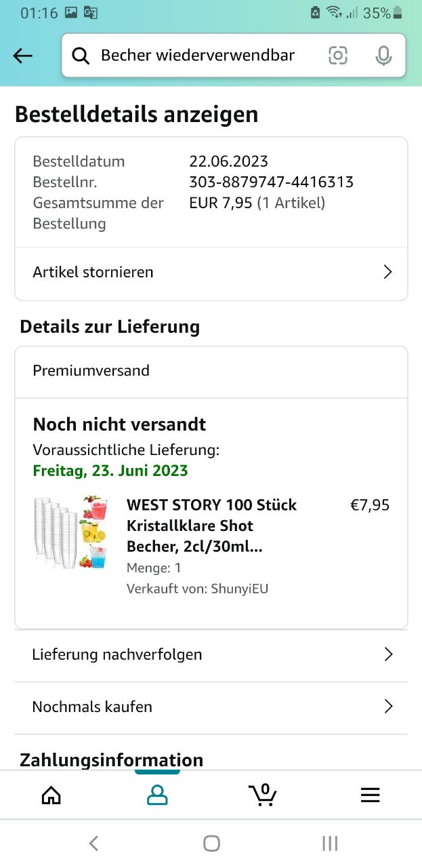Tap the back arrow icon
This screenshot has width=422, height=868.
pyautogui.click(x=23, y=56)
